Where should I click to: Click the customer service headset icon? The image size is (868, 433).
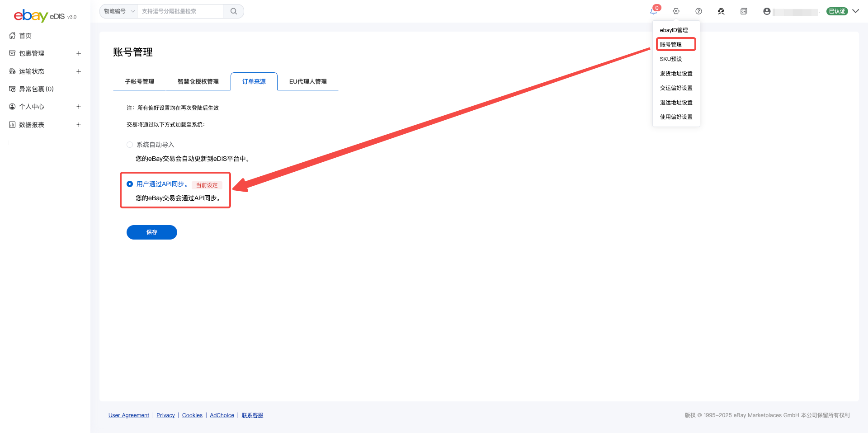[721, 11]
